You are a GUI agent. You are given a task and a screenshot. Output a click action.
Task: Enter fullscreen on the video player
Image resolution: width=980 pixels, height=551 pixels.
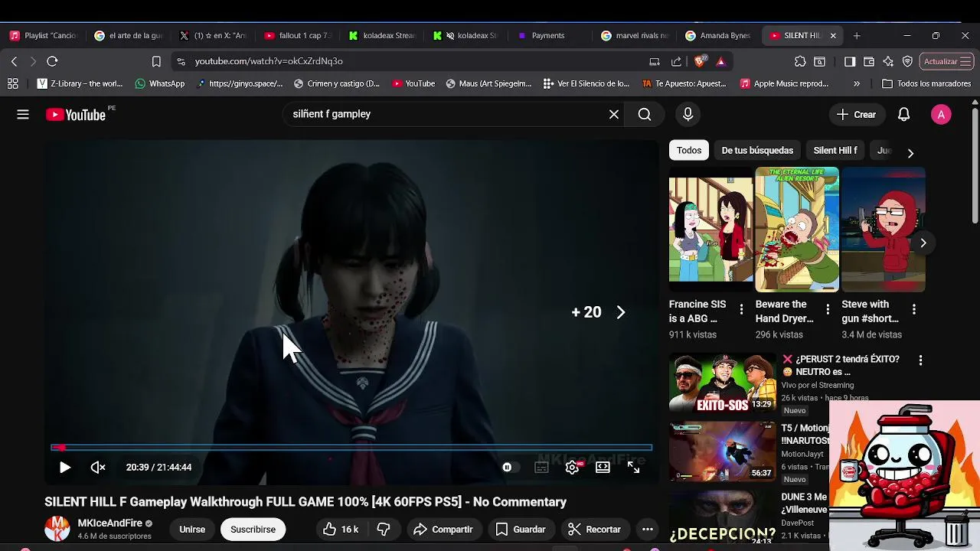click(633, 467)
